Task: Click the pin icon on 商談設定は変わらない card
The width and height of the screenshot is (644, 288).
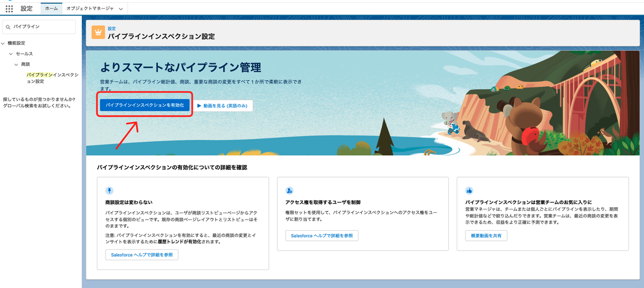Action: [x=109, y=191]
